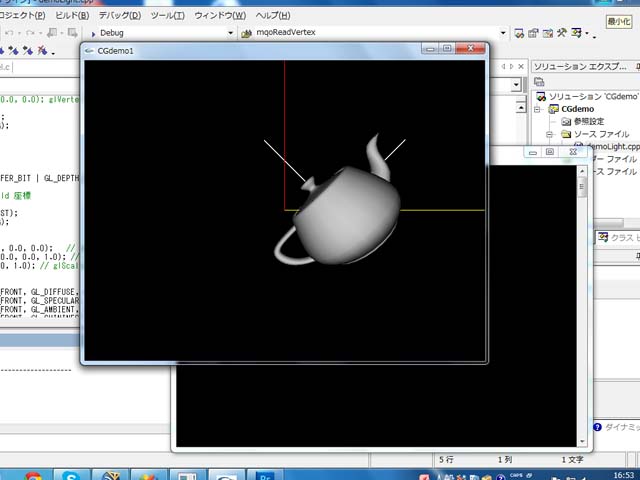The height and width of the screenshot is (480, 640).
Task: Select the ソース ファイル folder
Action: pyautogui.click(x=601, y=134)
